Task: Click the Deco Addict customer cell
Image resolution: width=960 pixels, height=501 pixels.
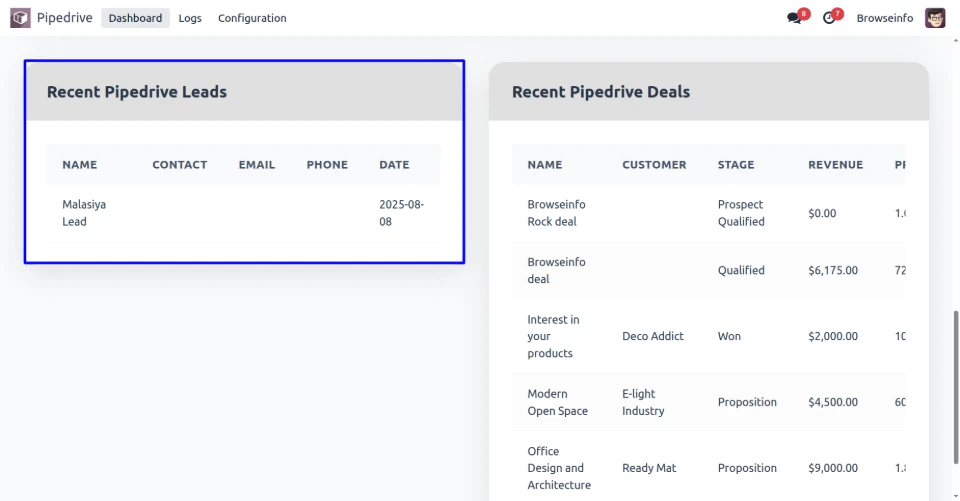Action: (652, 336)
